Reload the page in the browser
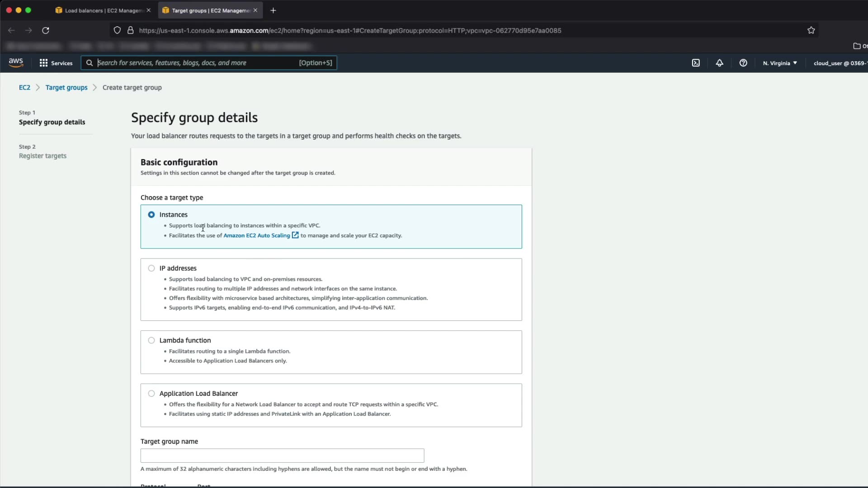Image resolution: width=868 pixels, height=488 pixels. [x=46, y=30]
